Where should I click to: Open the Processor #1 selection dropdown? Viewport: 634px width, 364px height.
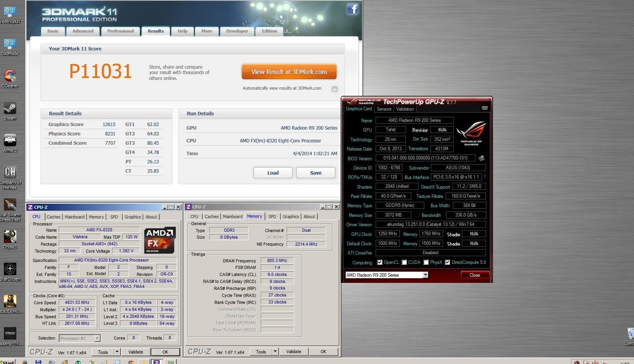(x=80, y=338)
